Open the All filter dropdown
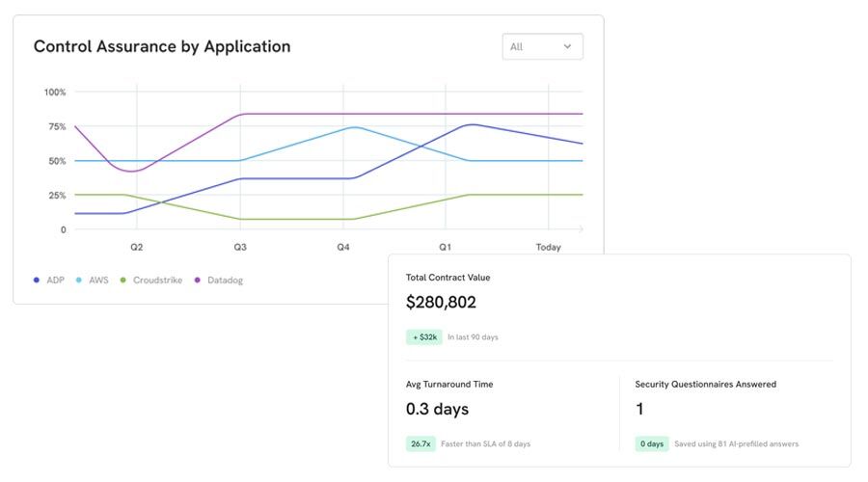Image resolution: width=868 pixels, height=482 pixels. click(542, 46)
